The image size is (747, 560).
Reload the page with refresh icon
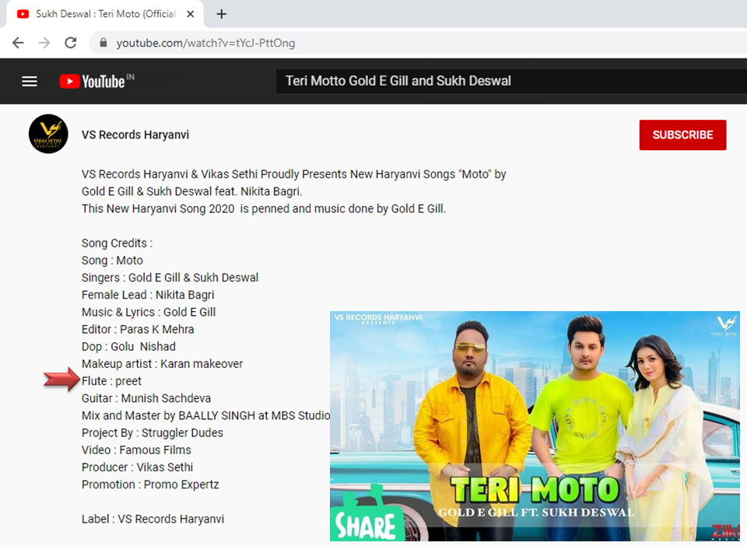pyautogui.click(x=71, y=43)
